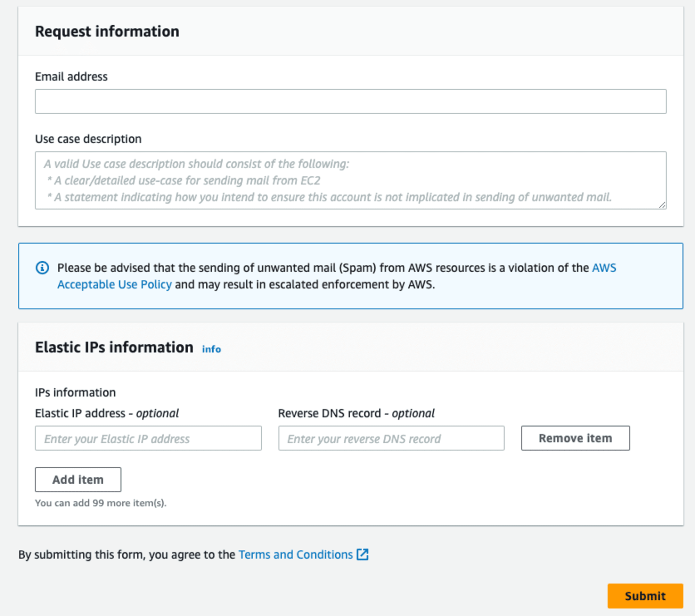695x616 pixels.
Task: Click the 'Use case description' label
Action: pos(88,139)
